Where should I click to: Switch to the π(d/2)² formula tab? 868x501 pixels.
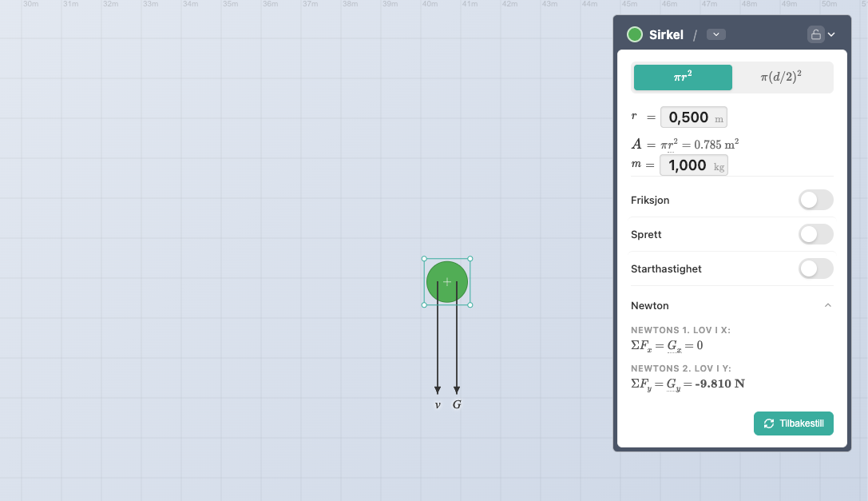tap(781, 78)
